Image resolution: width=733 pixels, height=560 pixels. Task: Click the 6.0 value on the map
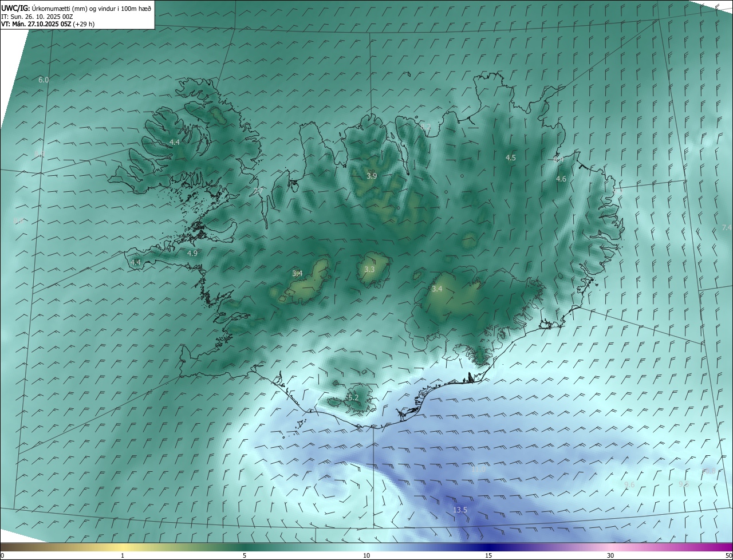pyautogui.click(x=44, y=80)
